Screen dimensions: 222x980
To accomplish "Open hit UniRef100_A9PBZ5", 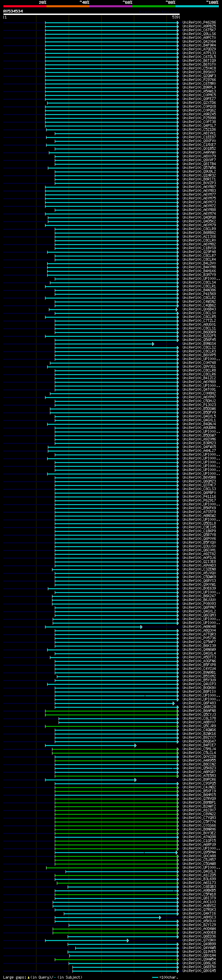I will coord(199,26).
